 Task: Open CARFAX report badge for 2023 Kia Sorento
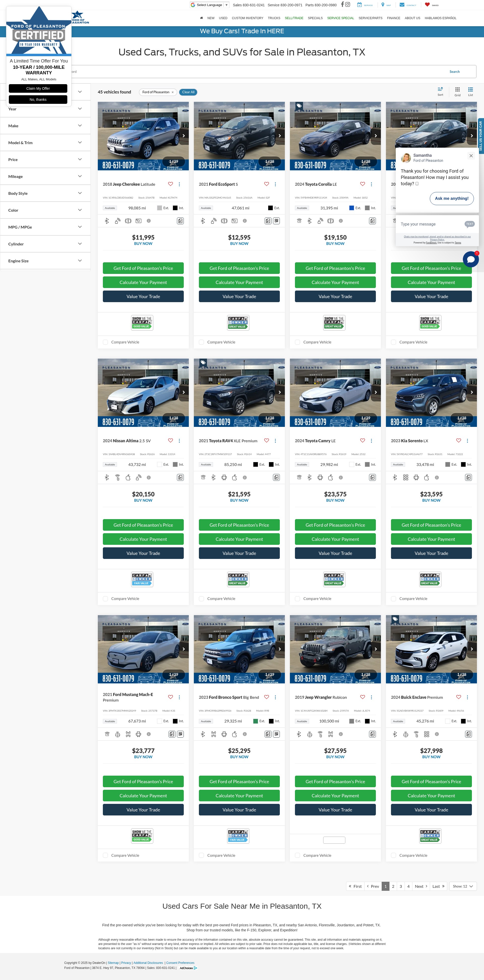430,579
